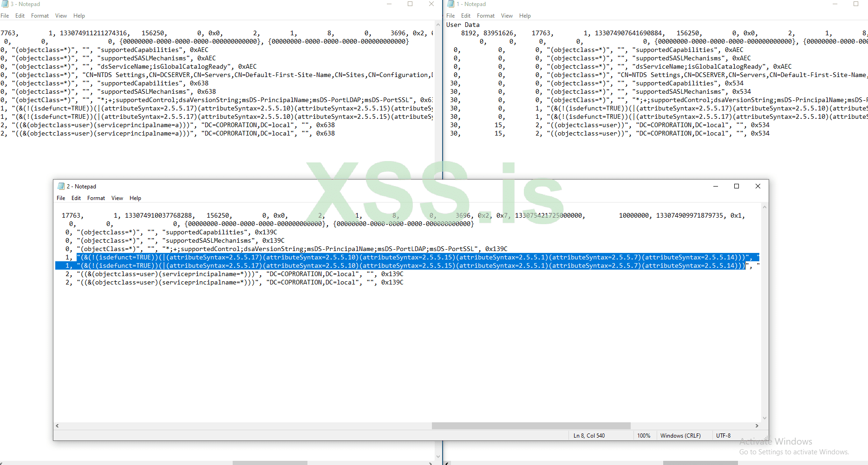
Task: Click value 133074911211274316 in 3 - Notepad
Action: 93,33
